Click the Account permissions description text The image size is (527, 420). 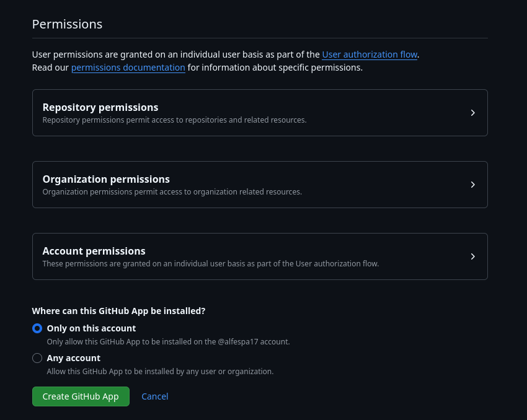[x=210, y=264]
